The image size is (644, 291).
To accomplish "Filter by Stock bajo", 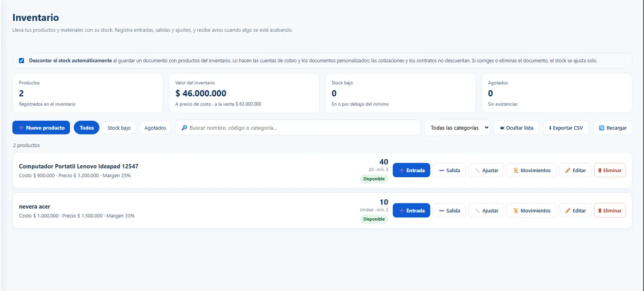I will click(119, 128).
